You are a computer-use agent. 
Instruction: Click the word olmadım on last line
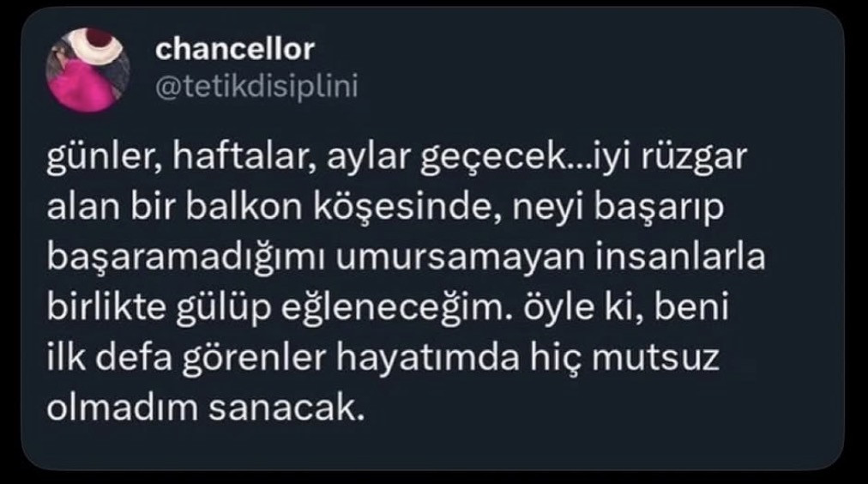[122, 408]
